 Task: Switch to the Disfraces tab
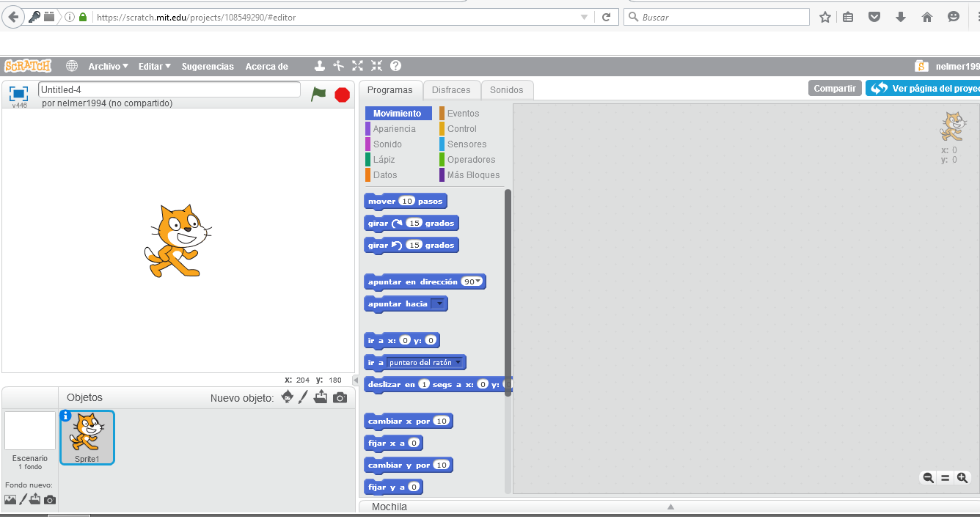click(x=452, y=89)
